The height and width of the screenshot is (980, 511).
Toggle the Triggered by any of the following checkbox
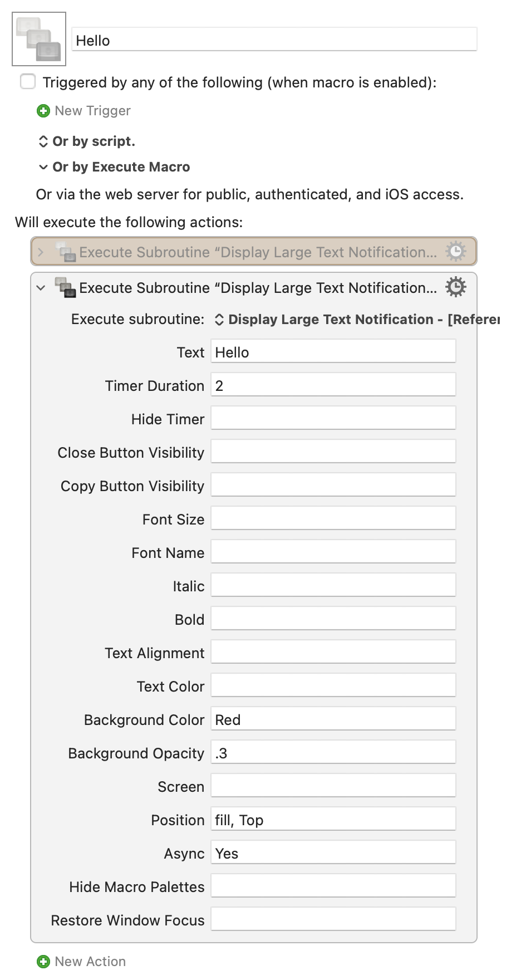(x=28, y=82)
